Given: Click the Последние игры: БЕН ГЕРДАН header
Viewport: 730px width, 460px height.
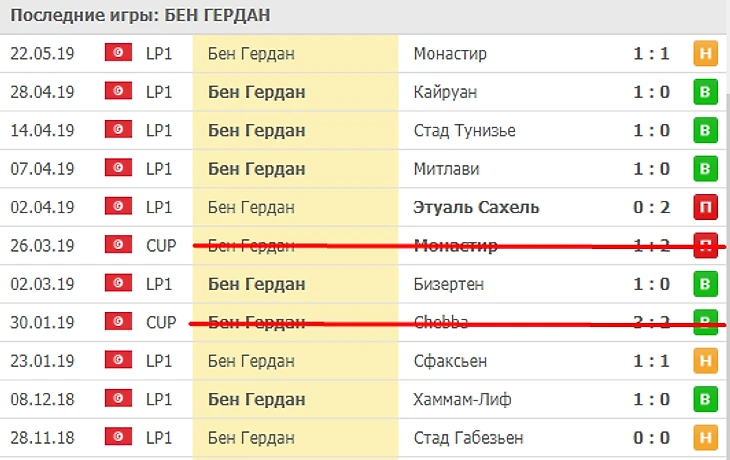Looking at the screenshot, I should (139, 16).
